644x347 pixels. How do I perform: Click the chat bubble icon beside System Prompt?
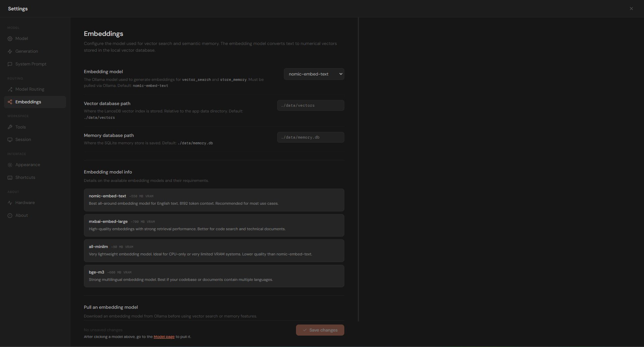point(10,64)
